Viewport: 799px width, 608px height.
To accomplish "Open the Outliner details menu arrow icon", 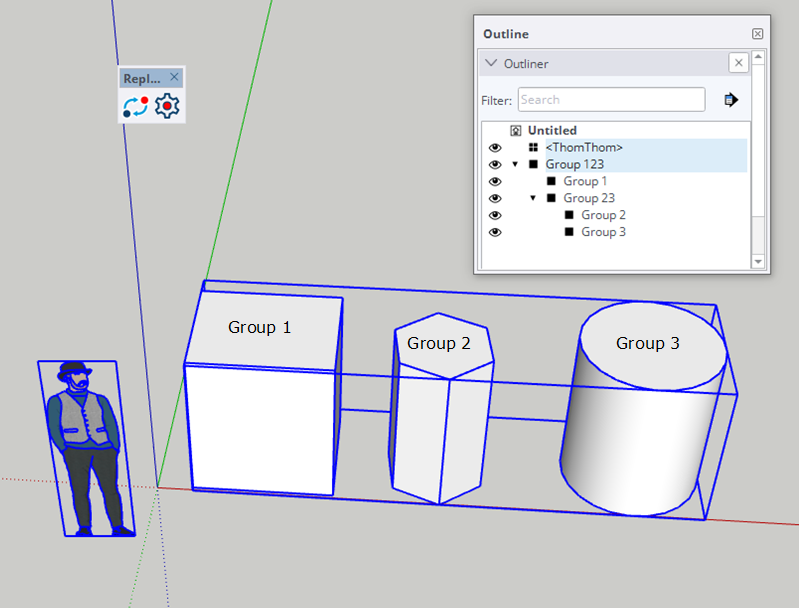I will tap(731, 100).
